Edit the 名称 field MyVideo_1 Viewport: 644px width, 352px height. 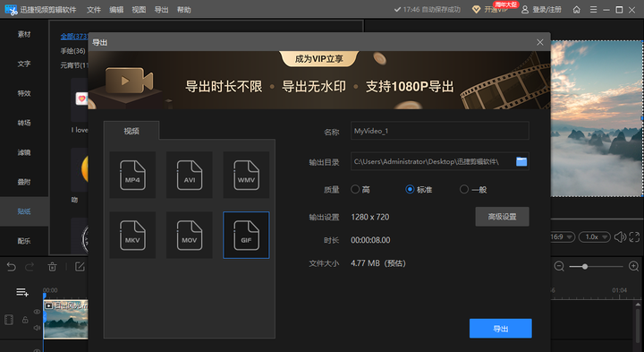440,131
